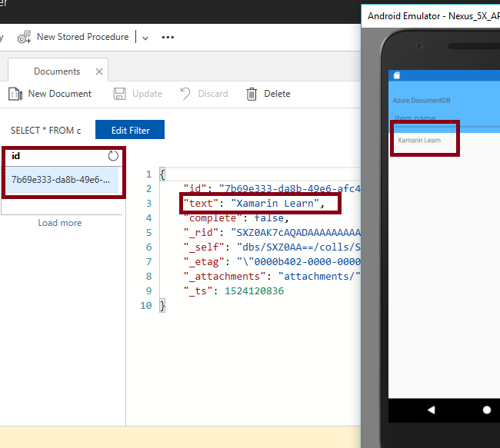Tap Xamarin Learn item in Android emulator

419,140
